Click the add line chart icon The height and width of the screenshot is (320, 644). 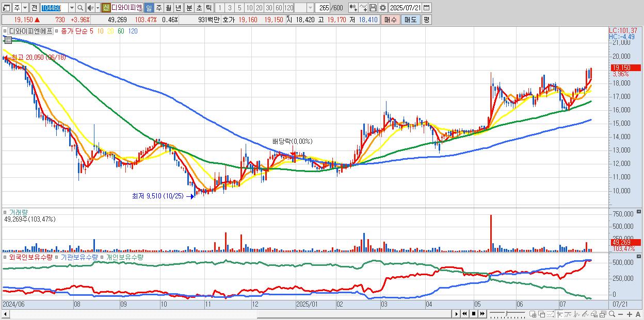pos(363,8)
